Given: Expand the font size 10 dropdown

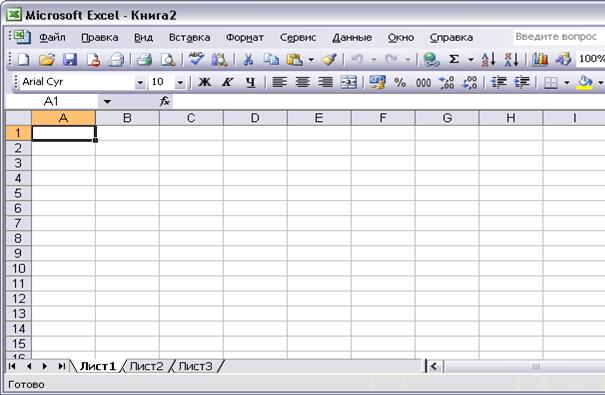Looking at the screenshot, I should pos(180,82).
